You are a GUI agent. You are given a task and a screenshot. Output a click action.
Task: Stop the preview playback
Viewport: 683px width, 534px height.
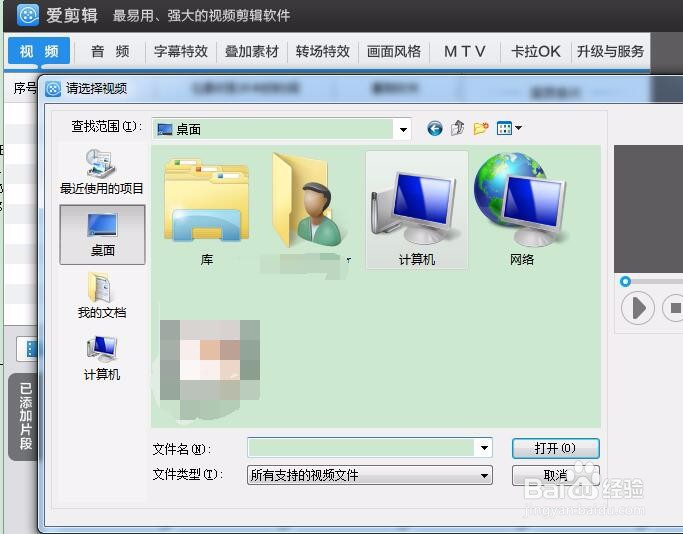673,308
